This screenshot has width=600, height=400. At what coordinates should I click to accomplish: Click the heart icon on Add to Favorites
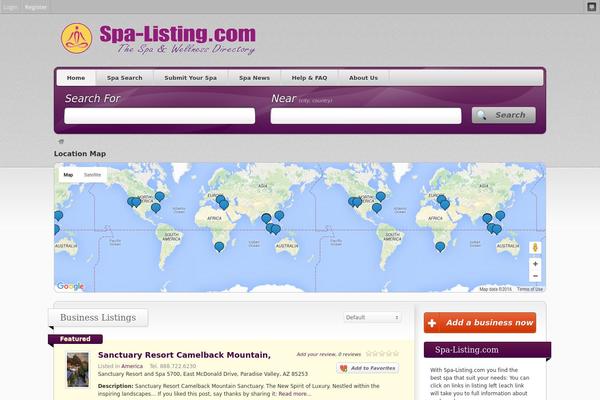[343, 368]
